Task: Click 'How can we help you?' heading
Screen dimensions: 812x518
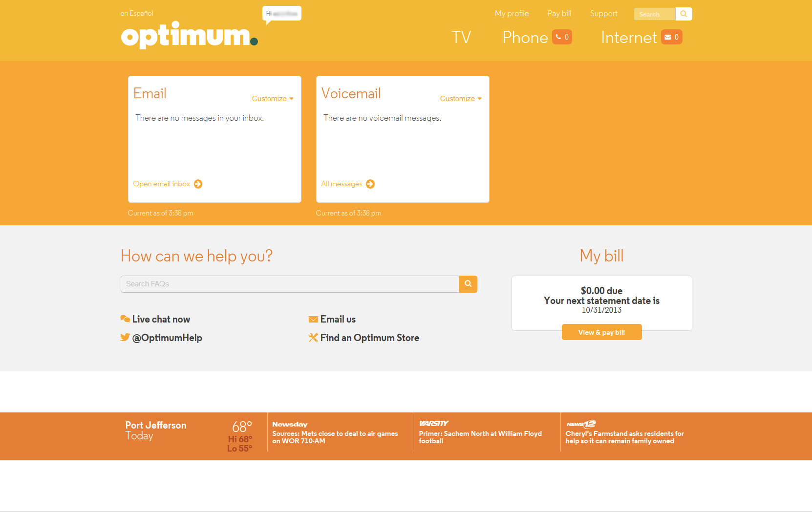Action: (x=196, y=256)
